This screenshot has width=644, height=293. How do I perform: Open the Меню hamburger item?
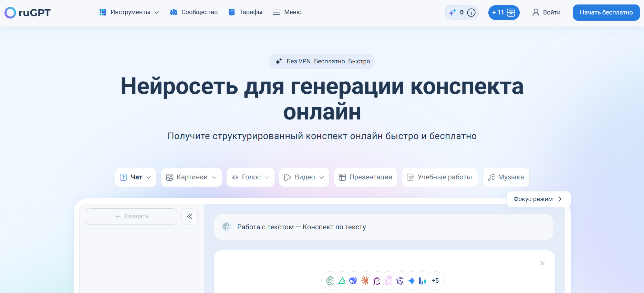coord(287,12)
